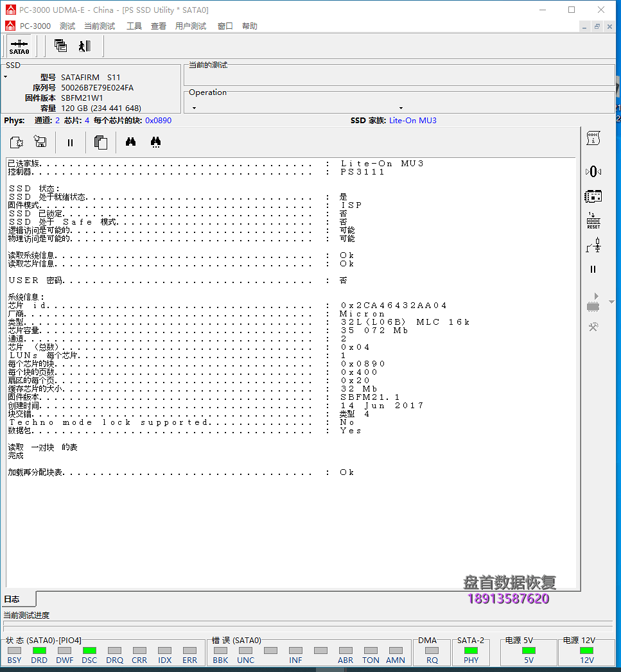This screenshot has width=621, height=672.
Task: Collapse the SSD info panel arrow
Action: tap(6, 77)
